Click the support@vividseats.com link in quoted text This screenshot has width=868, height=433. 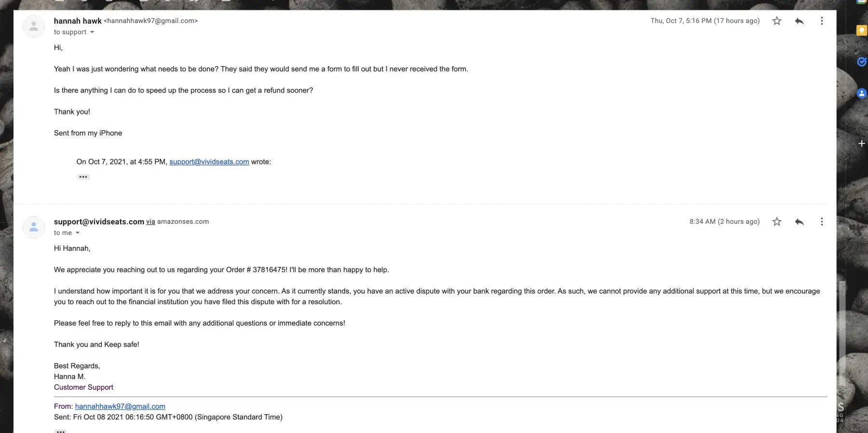[x=209, y=162]
